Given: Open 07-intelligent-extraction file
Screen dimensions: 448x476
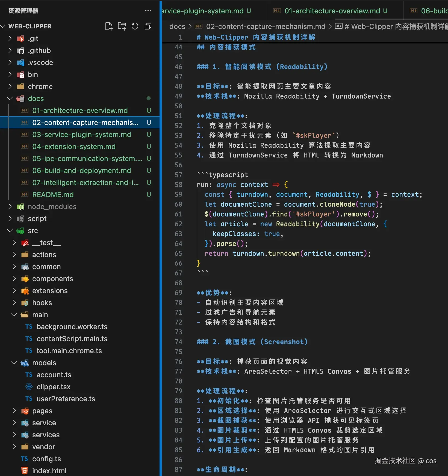Looking at the screenshot, I should pyautogui.click(x=80, y=183).
